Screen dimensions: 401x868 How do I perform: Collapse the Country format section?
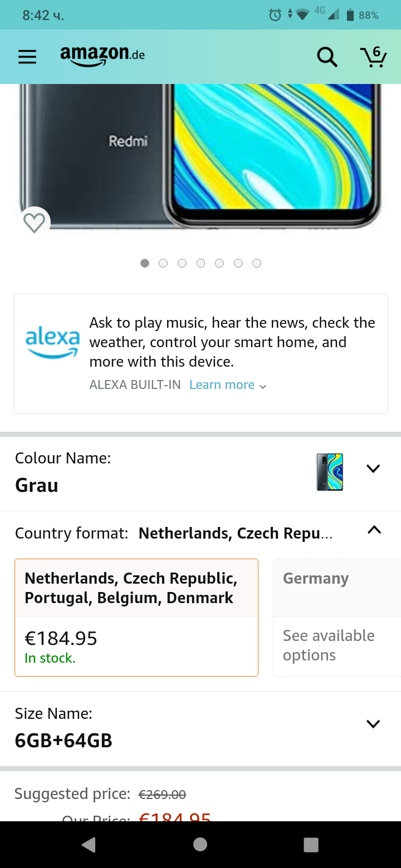click(x=374, y=530)
